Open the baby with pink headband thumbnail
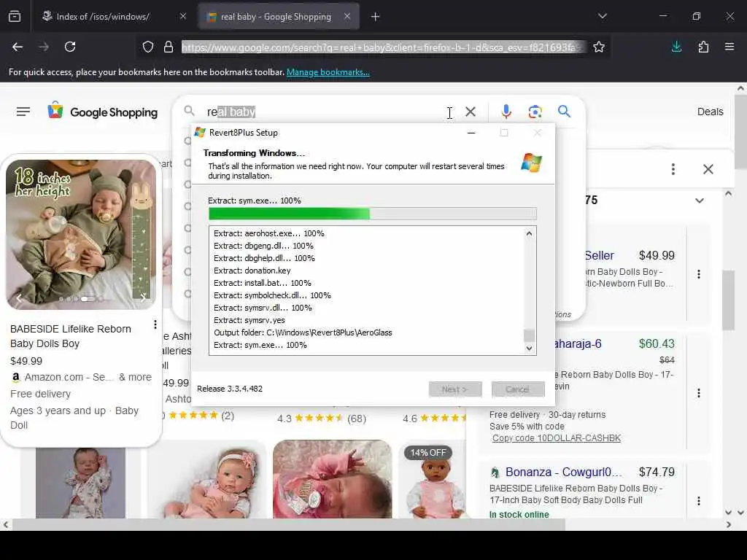 point(206,480)
